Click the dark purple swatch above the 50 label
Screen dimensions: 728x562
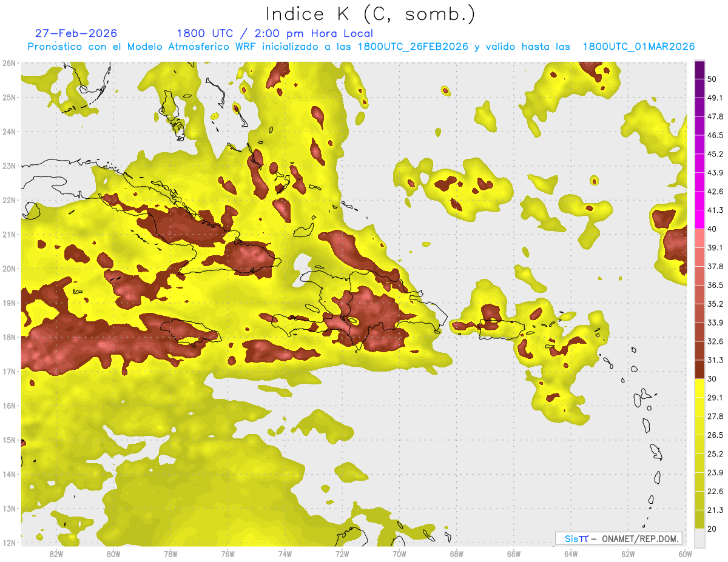(700, 70)
